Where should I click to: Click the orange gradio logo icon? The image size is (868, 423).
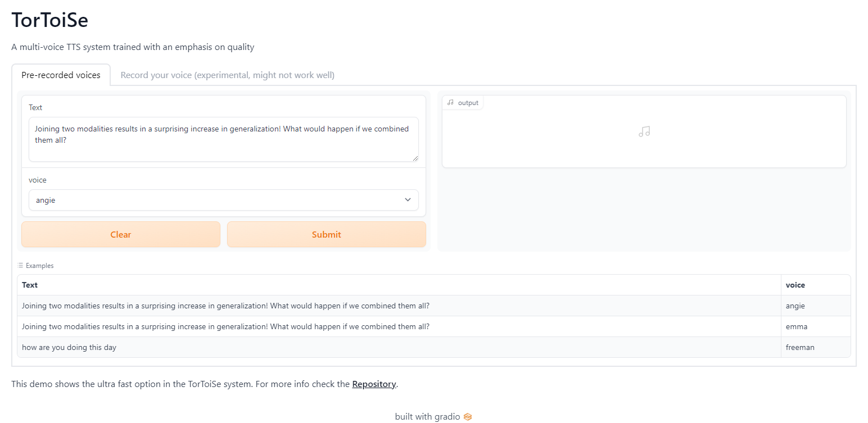(468, 417)
